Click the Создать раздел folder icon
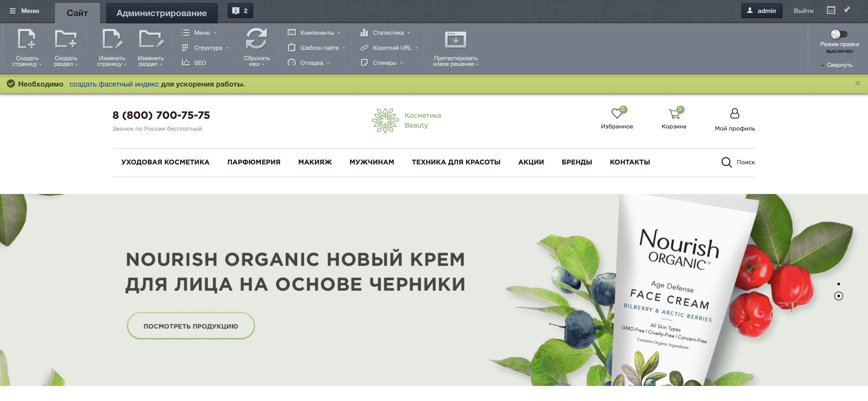The width and height of the screenshot is (868, 401). 66,39
